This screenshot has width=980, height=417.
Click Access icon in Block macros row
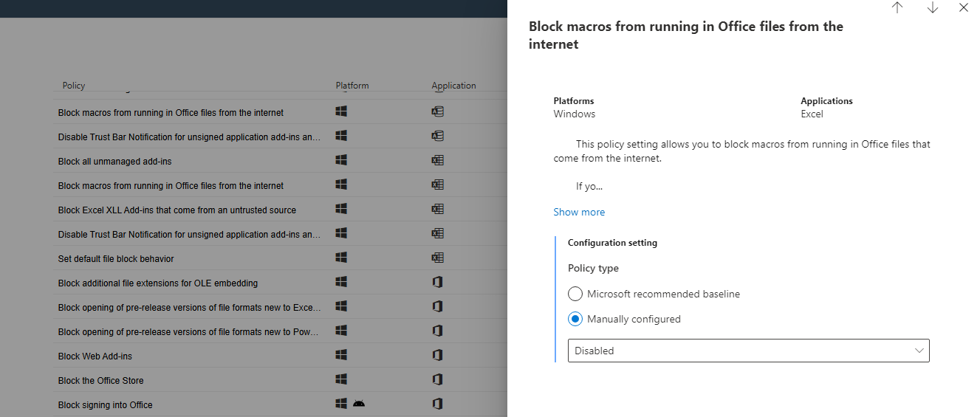pos(437,112)
